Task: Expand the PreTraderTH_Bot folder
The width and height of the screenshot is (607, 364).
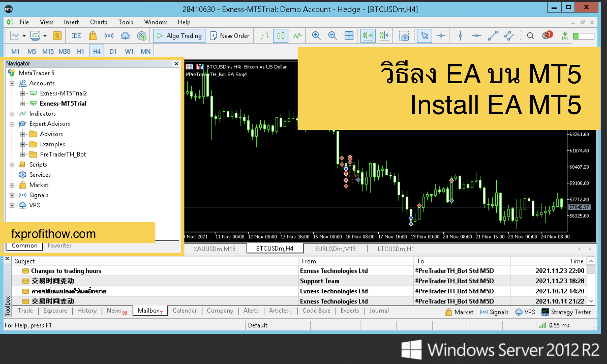Action: click(22, 154)
